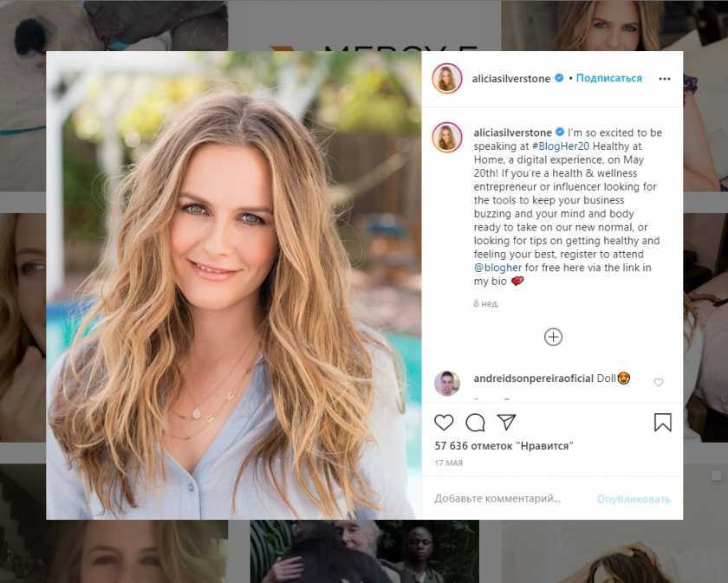Like andreidsonpereiraoficial's comment with small heart

click(x=659, y=382)
